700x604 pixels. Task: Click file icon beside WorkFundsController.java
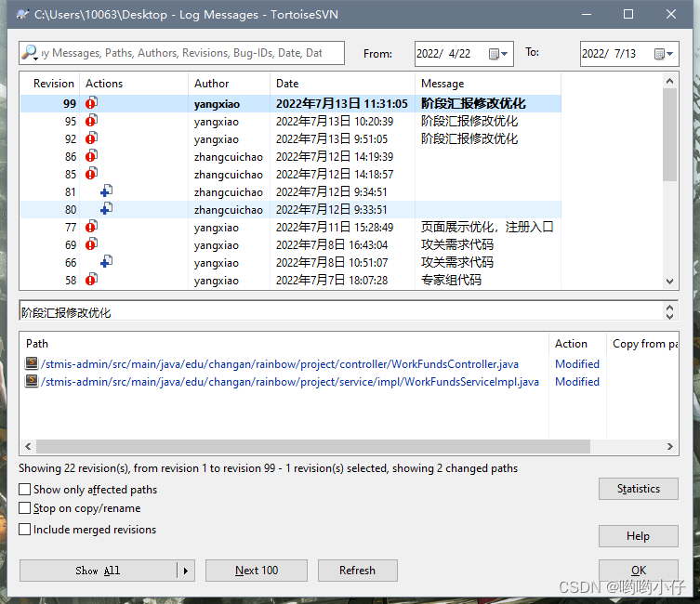pos(32,363)
